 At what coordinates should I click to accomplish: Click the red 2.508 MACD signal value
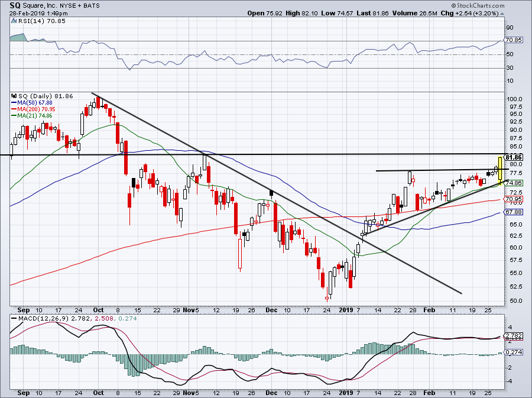[x=103, y=319]
